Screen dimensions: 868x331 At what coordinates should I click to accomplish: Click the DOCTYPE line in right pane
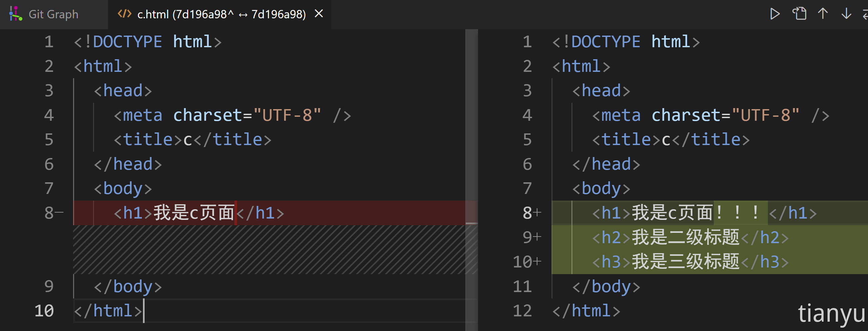(x=626, y=42)
